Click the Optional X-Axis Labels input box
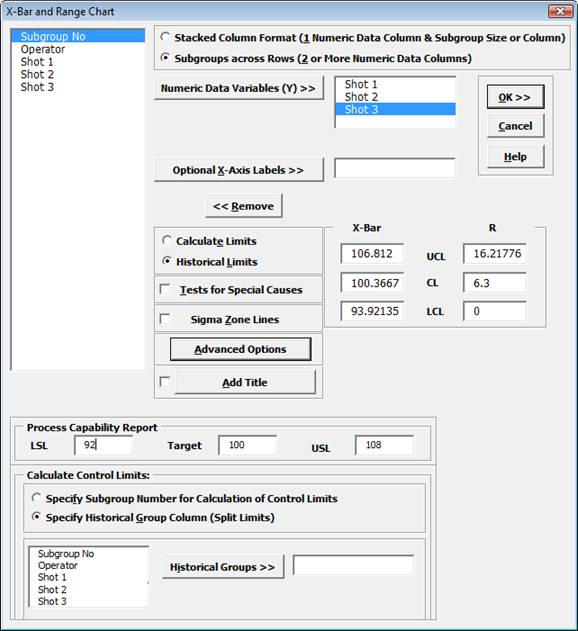This screenshot has height=631, width=578. (x=395, y=168)
